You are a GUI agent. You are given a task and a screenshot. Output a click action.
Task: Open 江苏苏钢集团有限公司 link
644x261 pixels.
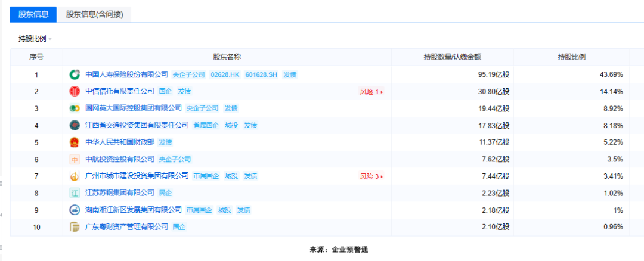click(x=120, y=192)
